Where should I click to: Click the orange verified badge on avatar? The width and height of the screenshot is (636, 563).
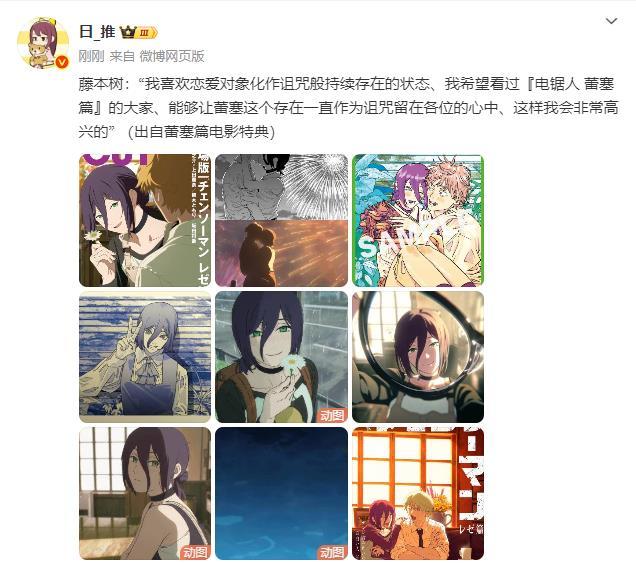coord(62,62)
